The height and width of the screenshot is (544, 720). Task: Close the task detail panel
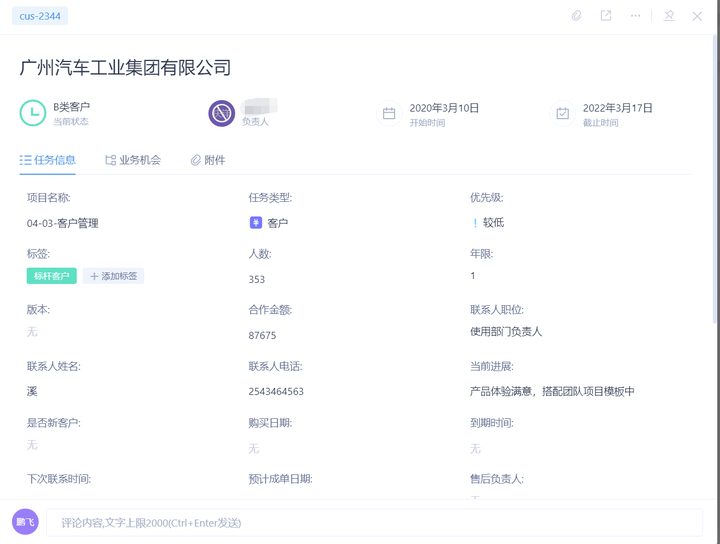[x=697, y=17]
